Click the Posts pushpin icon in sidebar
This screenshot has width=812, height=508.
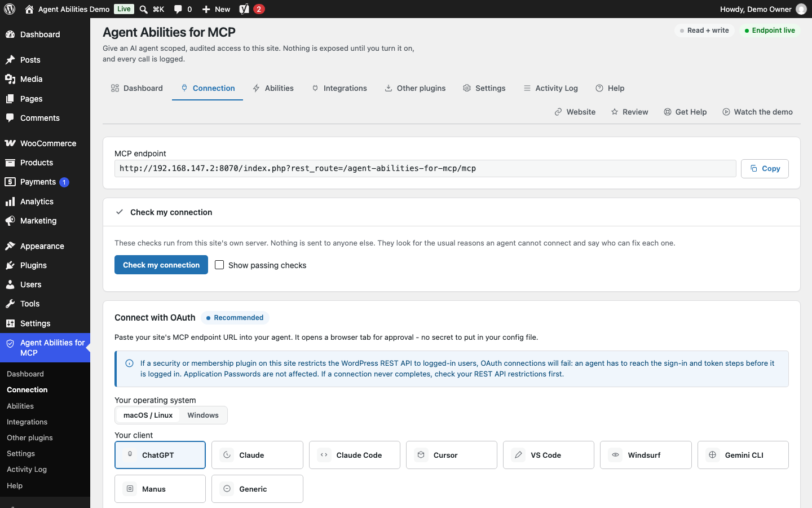pos(10,60)
